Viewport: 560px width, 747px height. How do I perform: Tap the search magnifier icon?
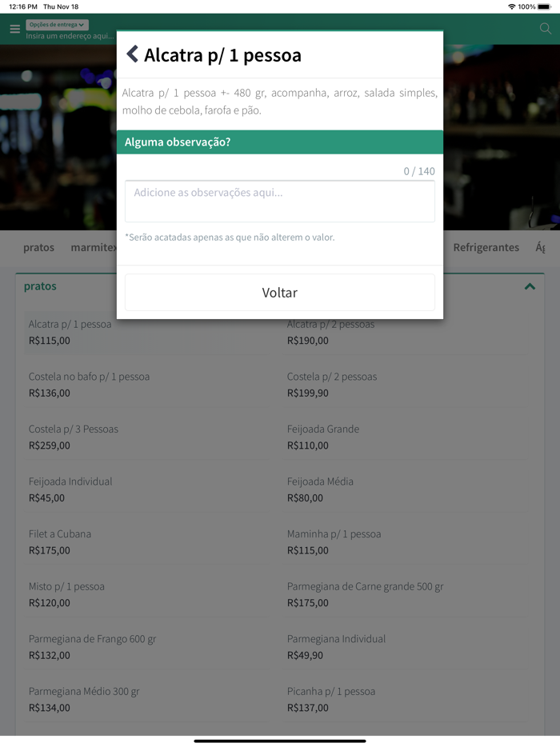coord(546,29)
